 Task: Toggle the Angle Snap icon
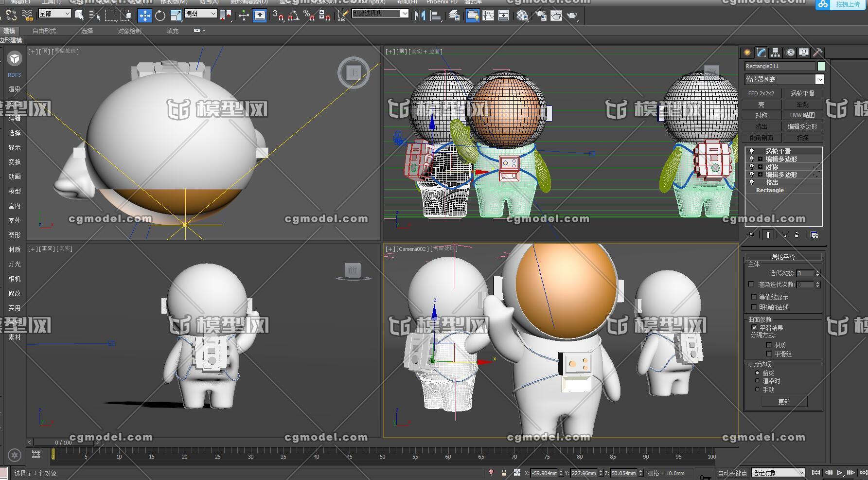(x=293, y=16)
